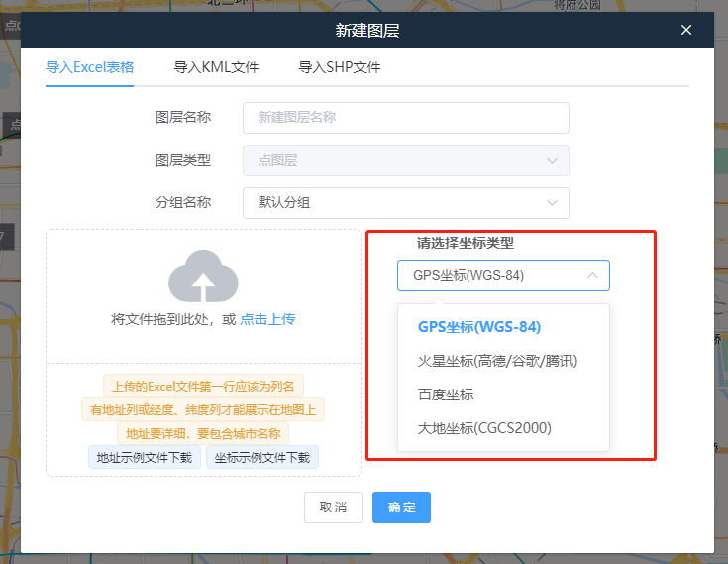
Task: Open the 图层类型 点图层 dropdown
Action: coord(406,161)
